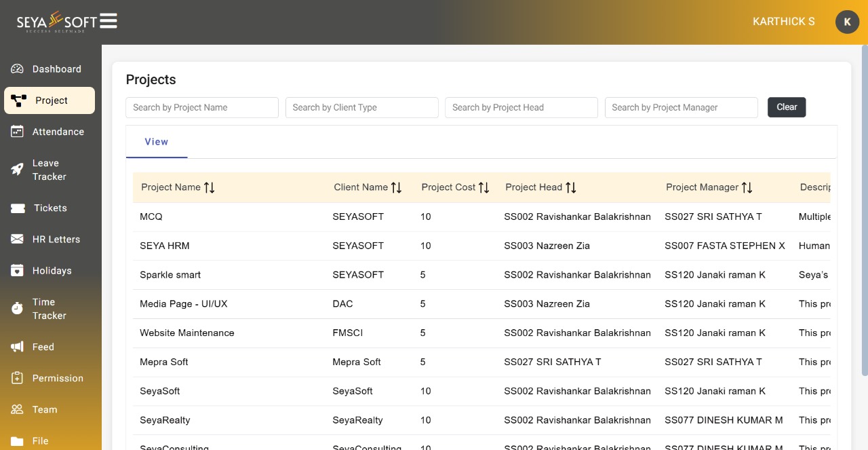Viewport: 868px width, 450px height.
Task: Click the Permission clipboard icon
Action: [17, 378]
